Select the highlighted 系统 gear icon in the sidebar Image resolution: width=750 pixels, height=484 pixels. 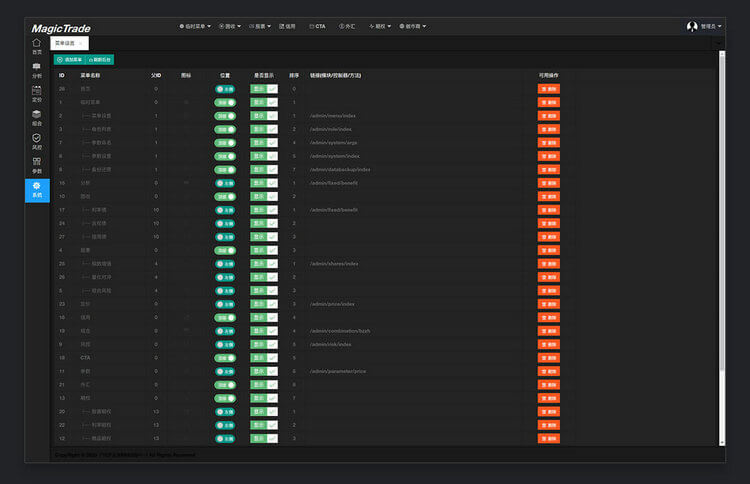[x=36, y=186]
